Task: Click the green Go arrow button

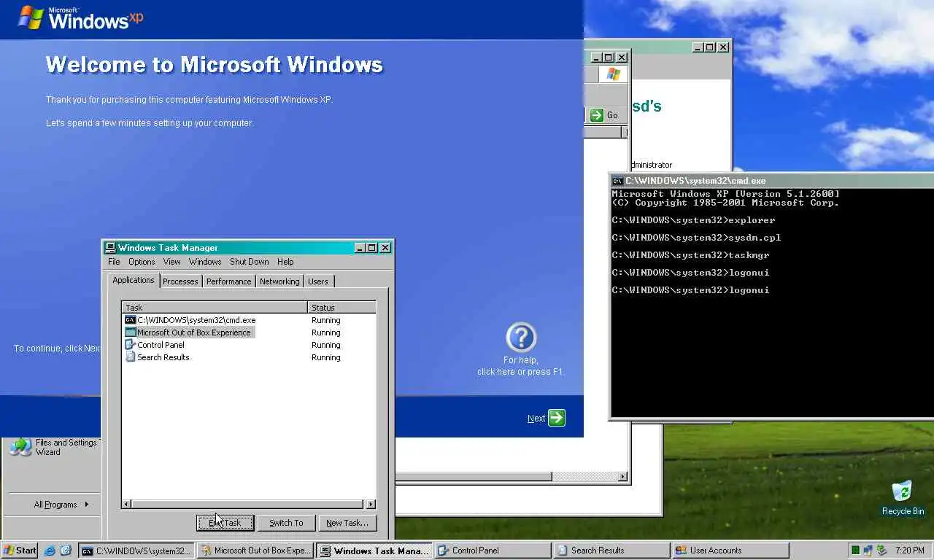Action: pos(597,115)
